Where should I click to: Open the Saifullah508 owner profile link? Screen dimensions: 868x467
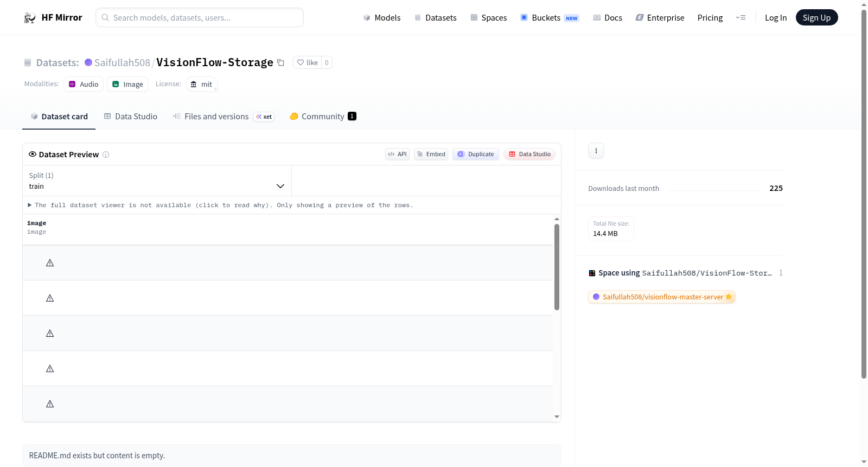pos(122,62)
